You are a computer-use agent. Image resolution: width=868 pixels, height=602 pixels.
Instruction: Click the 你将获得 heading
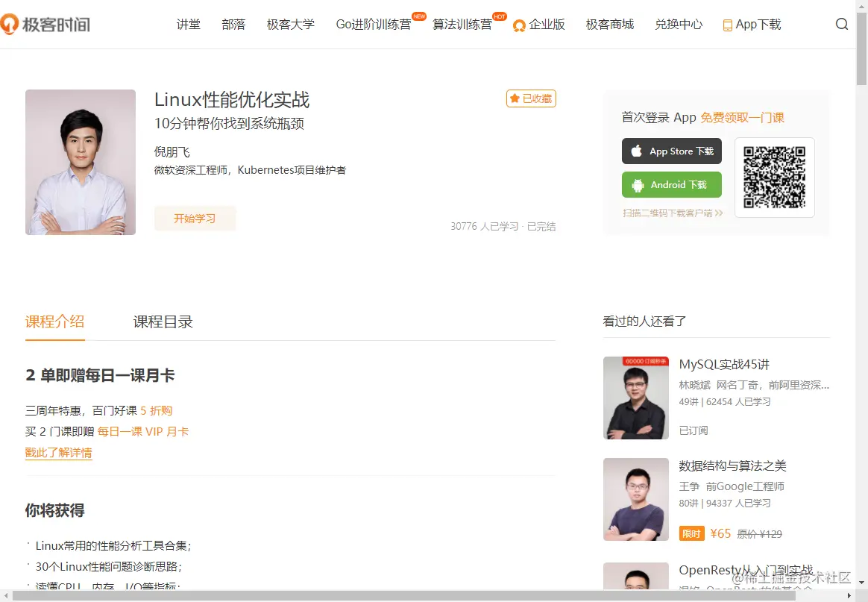[x=54, y=511]
